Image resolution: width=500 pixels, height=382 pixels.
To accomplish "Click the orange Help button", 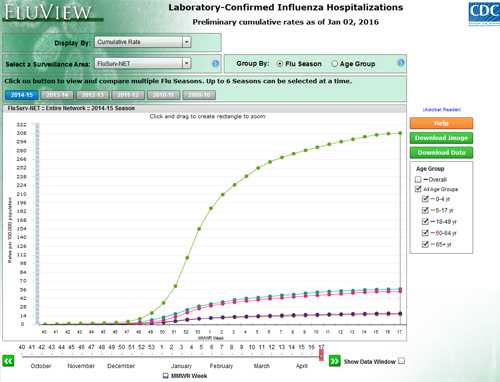I will [441, 123].
